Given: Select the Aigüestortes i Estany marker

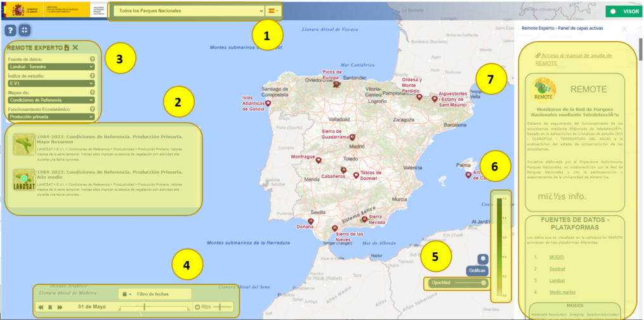Looking at the screenshot, I should 434,99.
